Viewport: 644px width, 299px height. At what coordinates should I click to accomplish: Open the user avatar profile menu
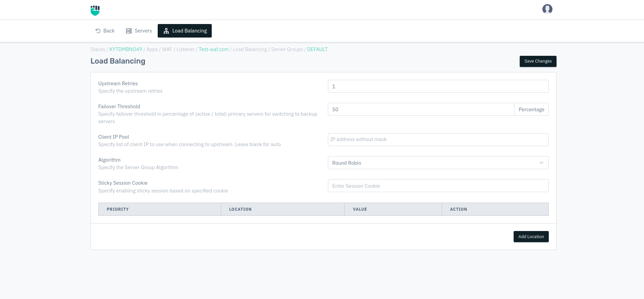[547, 9]
